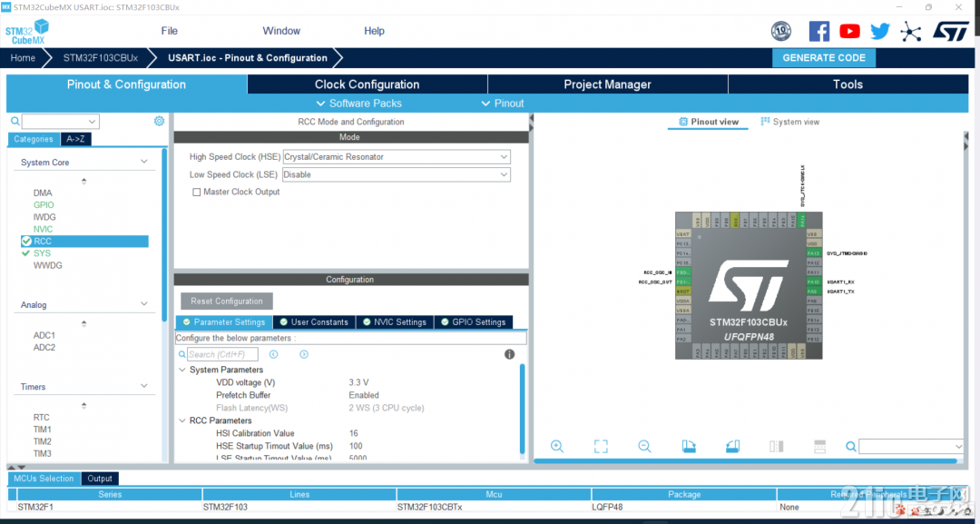The width and height of the screenshot is (980, 524).
Task: Switch to Tools tab
Action: click(x=848, y=84)
